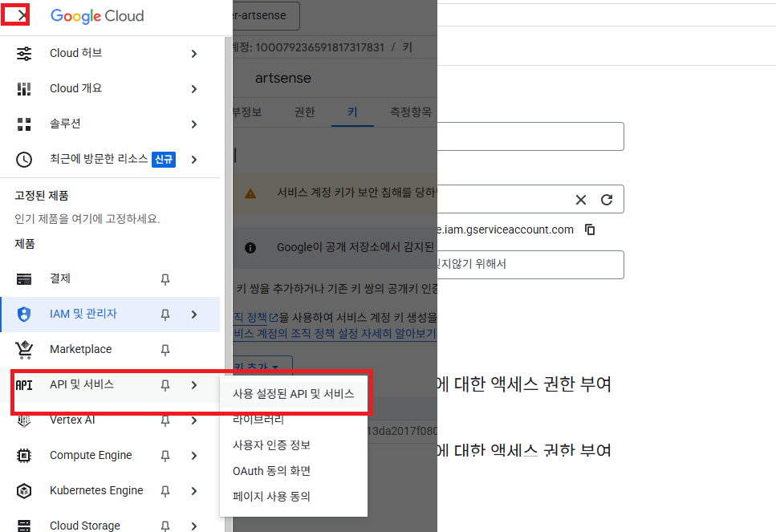Expand the Cloud Storage submenu arrow
776x532 pixels.
194,526
